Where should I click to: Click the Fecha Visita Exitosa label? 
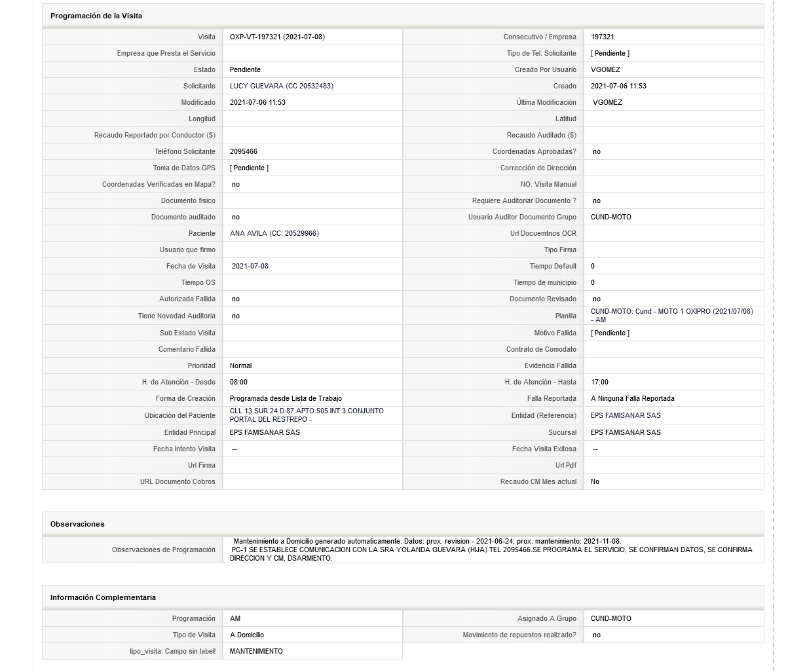point(544,449)
